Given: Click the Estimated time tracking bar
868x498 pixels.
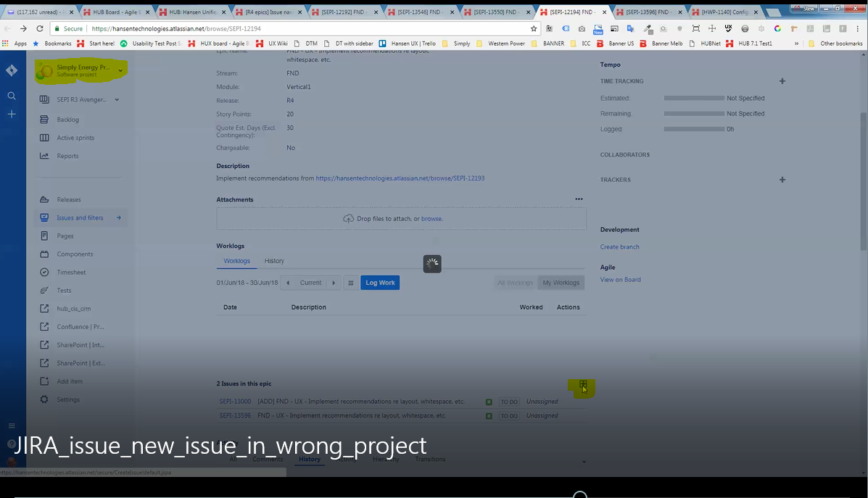Looking at the screenshot, I should click(694, 98).
